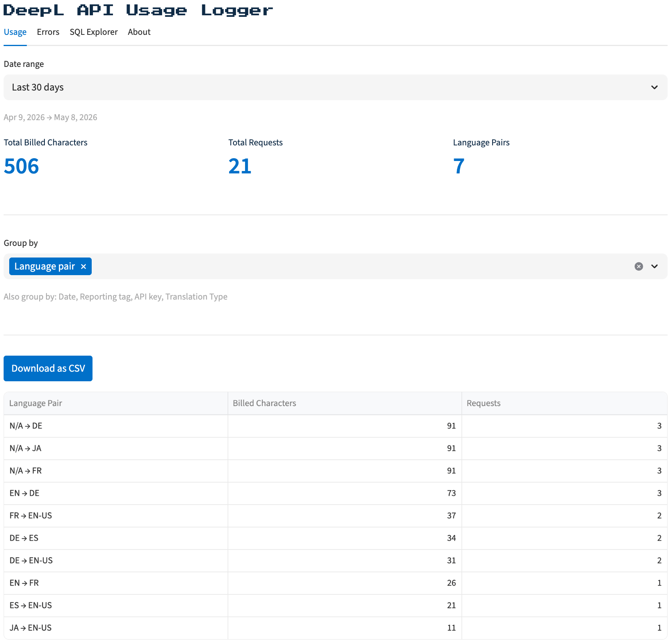Open the Last 30 days date range dropdown
Screen dimensions: 672x644
336,87
